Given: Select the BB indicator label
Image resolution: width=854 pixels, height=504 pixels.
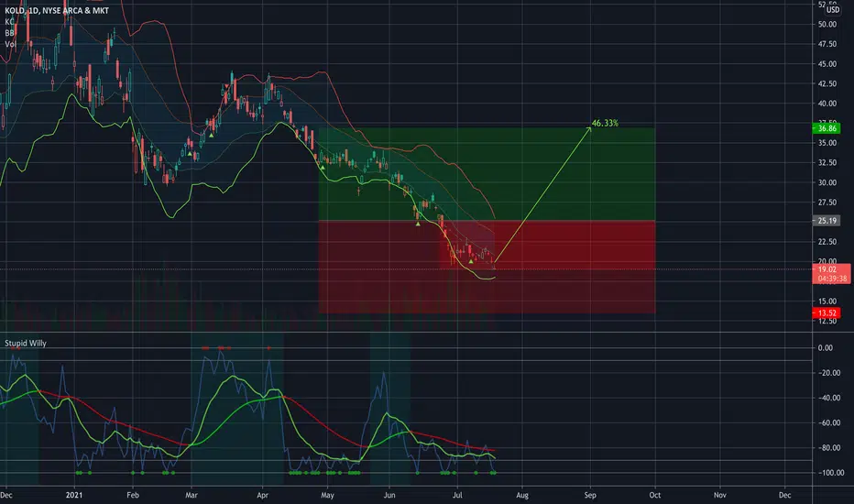Looking at the screenshot, I should (9, 33).
